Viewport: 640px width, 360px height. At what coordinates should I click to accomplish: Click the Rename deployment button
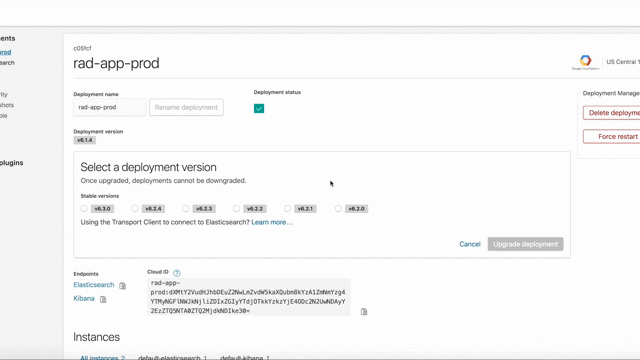[x=186, y=107]
